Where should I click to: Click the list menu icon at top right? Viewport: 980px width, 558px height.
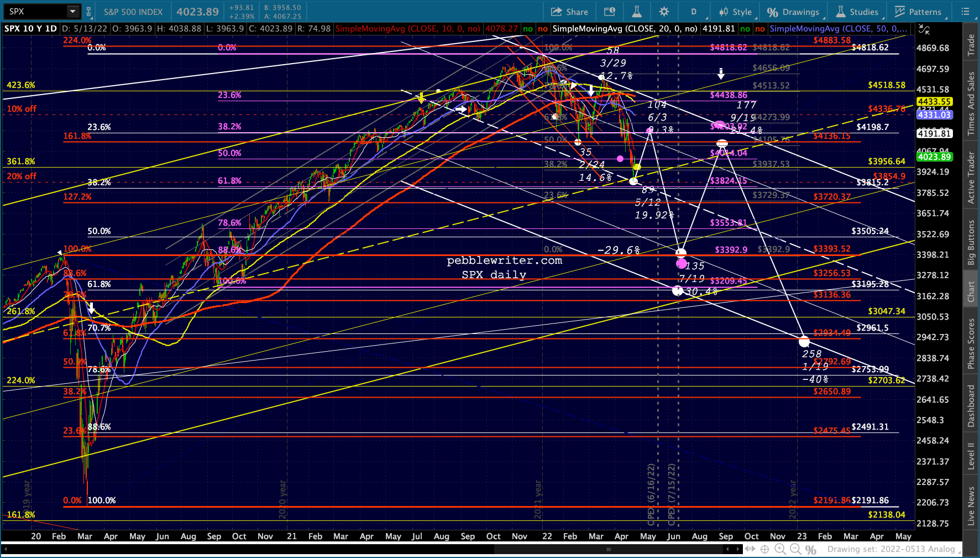965,12
